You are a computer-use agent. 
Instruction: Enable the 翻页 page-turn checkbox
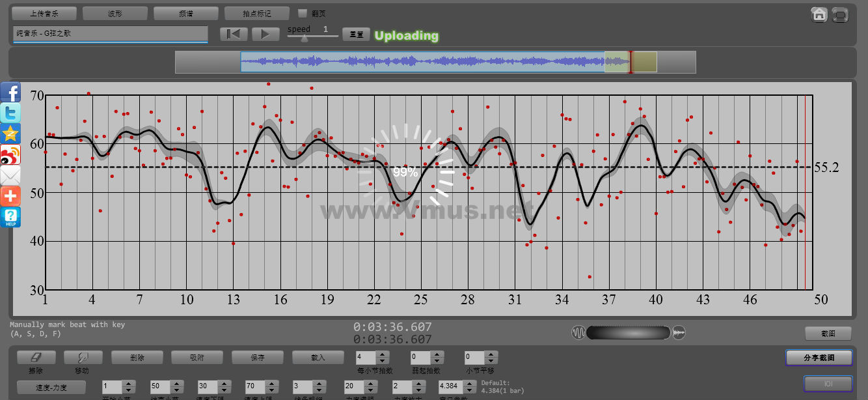pyautogui.click(x=303, y=13)
